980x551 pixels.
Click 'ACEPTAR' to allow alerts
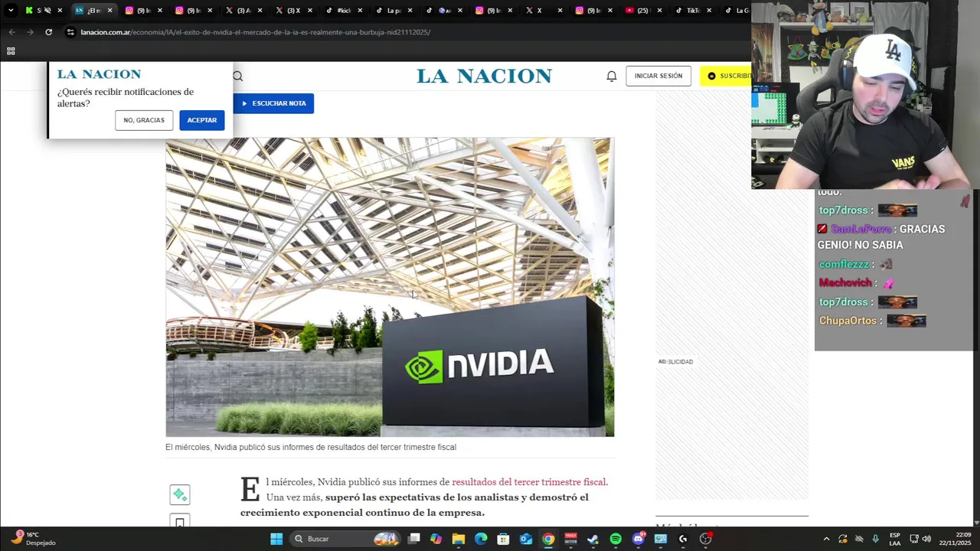(x=201, y=120)
